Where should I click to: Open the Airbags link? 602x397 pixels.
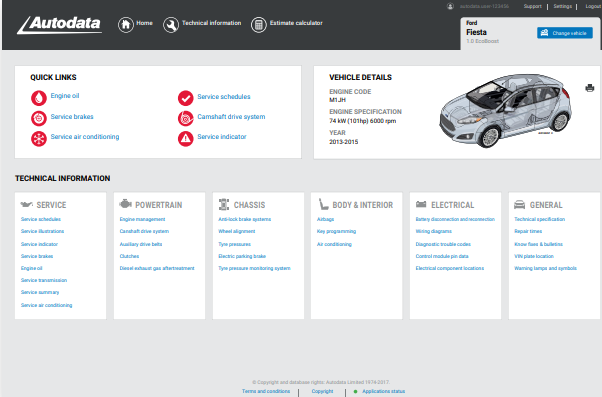click(325, 219)
